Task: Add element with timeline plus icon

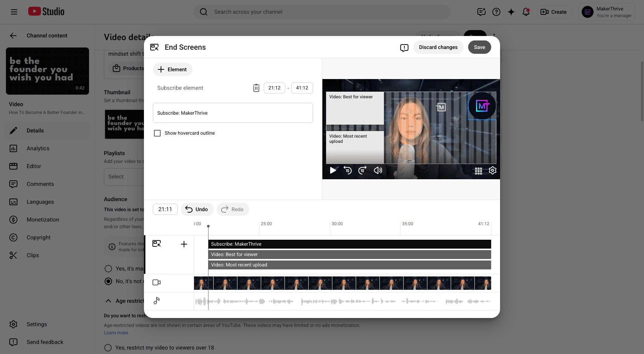Action: tap(184, 244)
